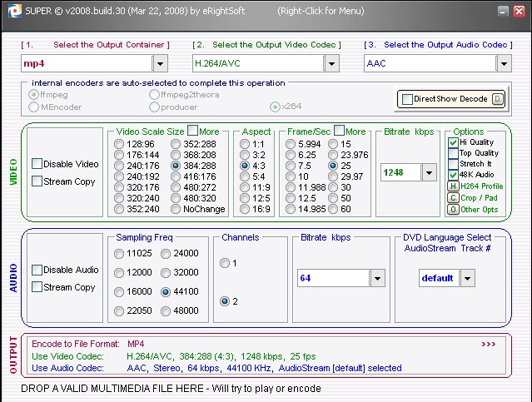Select video scale size 352:288
This screenshot has height=402, width=532.
pyautogui.click(x=176, y=144)
